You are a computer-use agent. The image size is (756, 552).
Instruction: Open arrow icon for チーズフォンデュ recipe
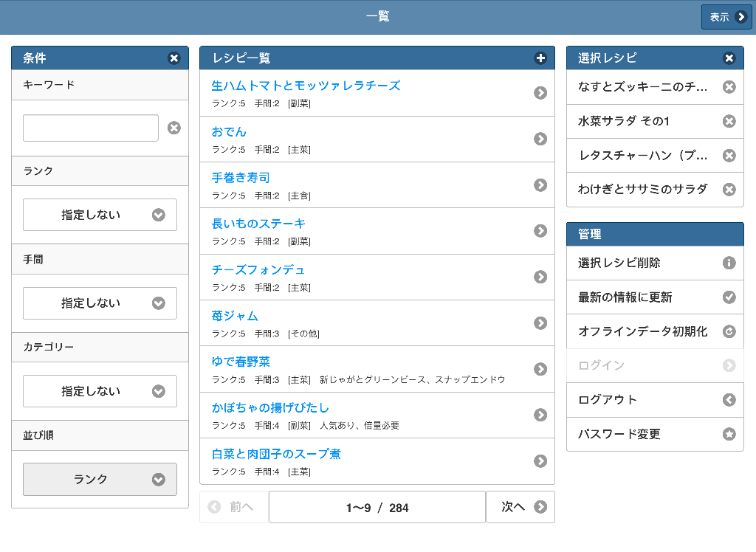pos(540,277)
